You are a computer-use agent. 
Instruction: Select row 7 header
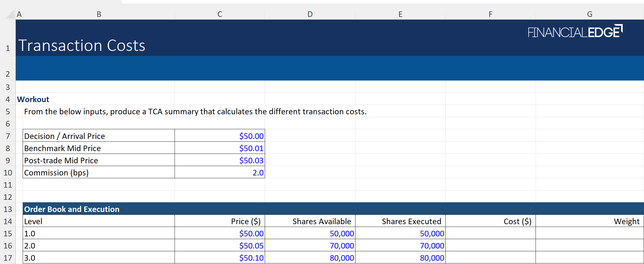tap(8, 136)
